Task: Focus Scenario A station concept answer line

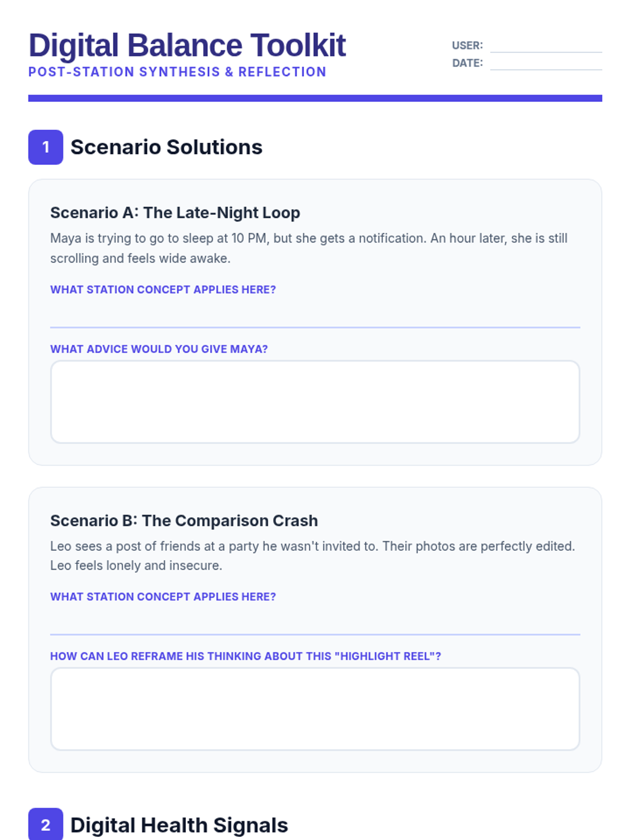Action: 315,316
